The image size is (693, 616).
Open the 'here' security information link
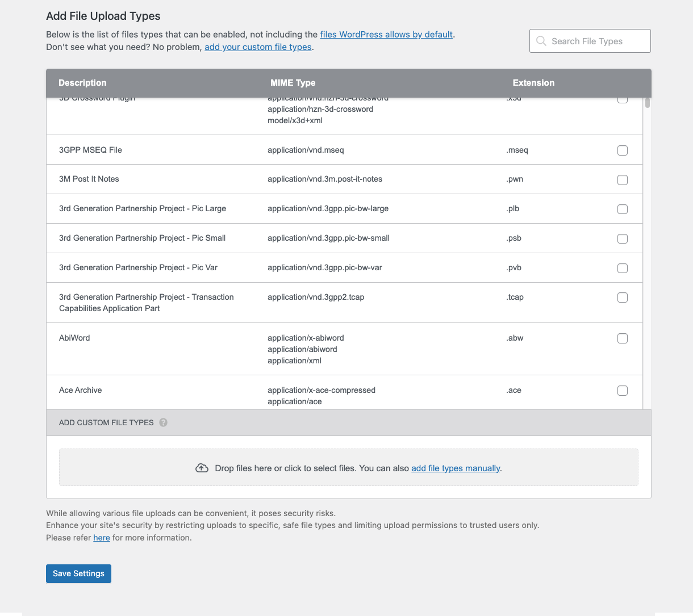coord(102,538)
